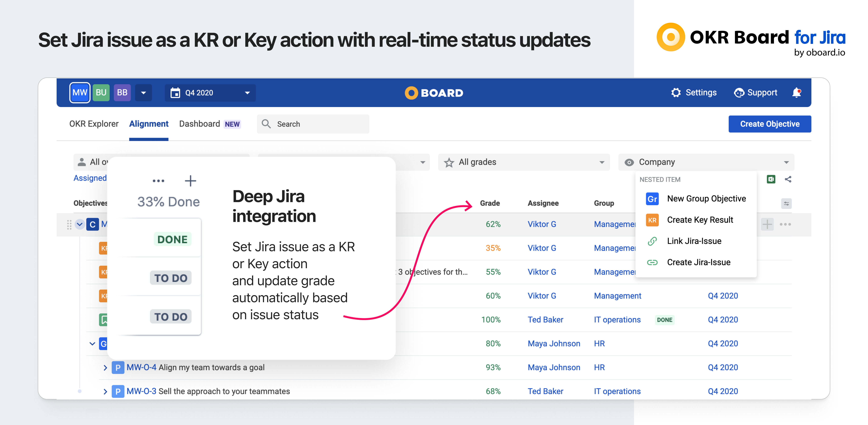
Task: Switch to the BU workspace badge
Action: tap(101, 92)
